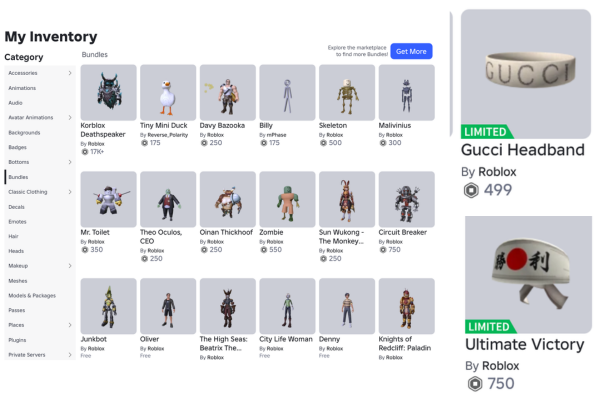The height and width of the screenshot is (400, 600).
Task: View the Zombie bundle thumbnail
Action: point(287,199)
